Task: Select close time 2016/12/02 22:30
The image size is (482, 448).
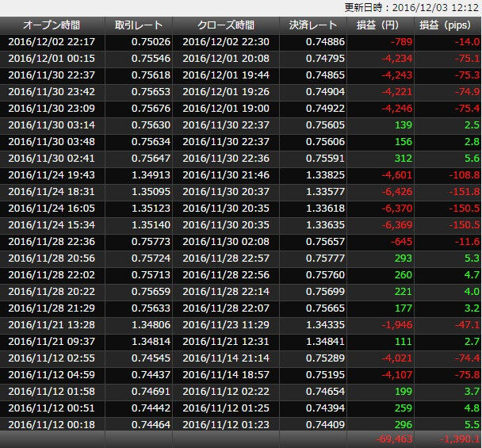Action: point(226,42)
